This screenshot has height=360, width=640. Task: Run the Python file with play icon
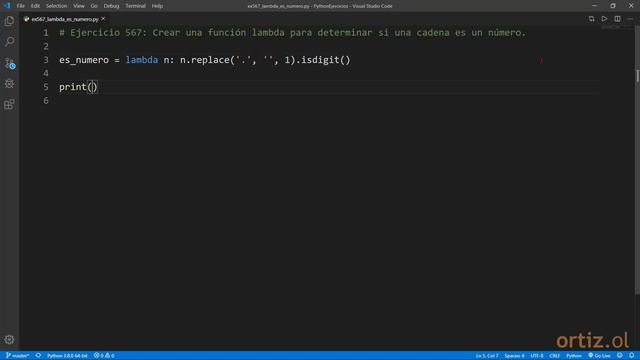604,19
